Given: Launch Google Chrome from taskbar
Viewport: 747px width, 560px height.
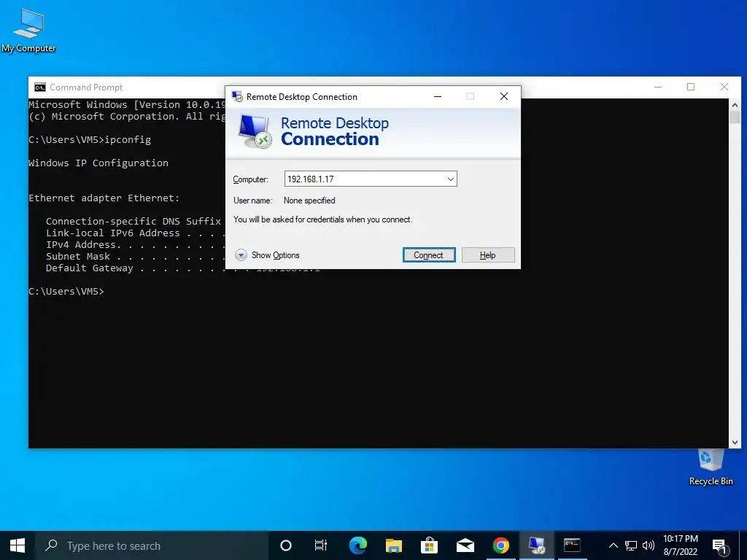Looking at the screenshot, I should click(500, 545).
